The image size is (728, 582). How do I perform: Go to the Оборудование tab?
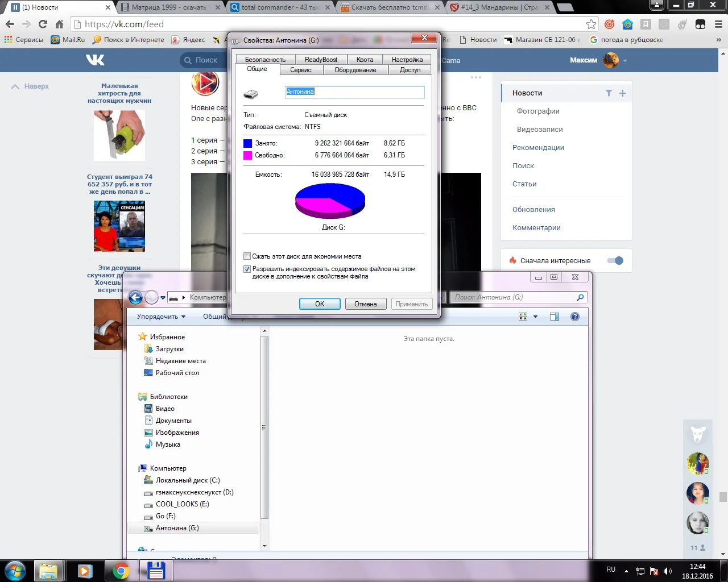point(355,70)
